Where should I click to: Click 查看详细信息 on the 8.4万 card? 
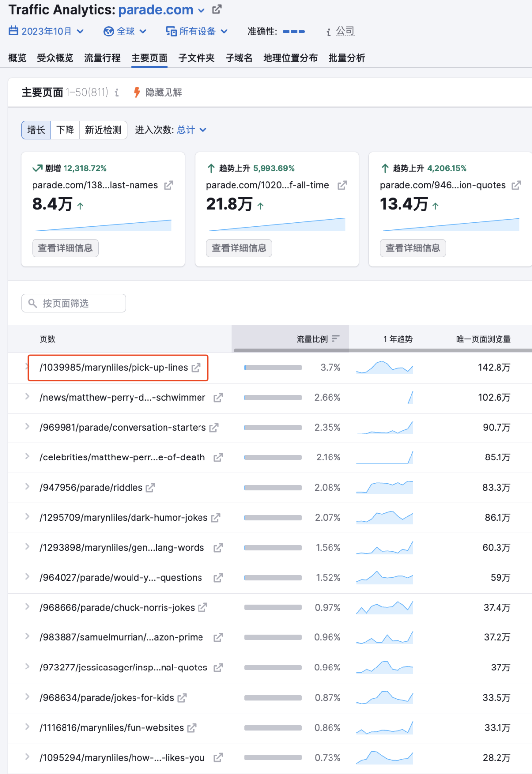65,248
